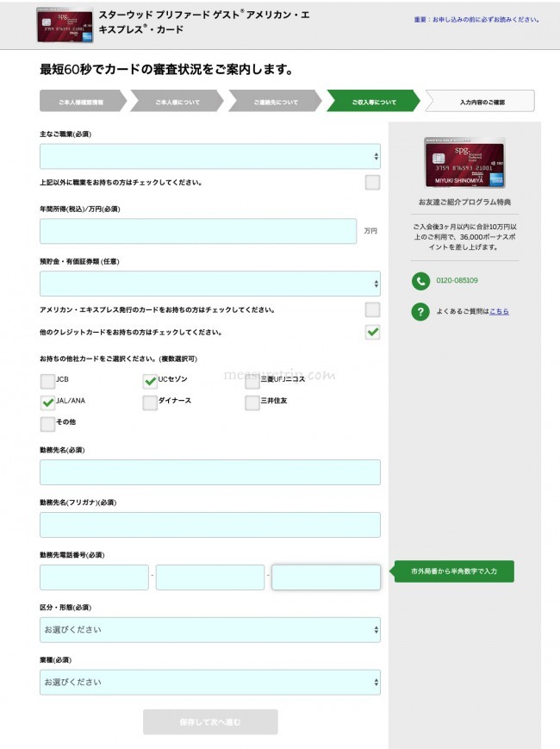Viewport: 560px width, 749px height.
Task: Click the 保存して次へ進む button
Action: [x=210, y=721]
